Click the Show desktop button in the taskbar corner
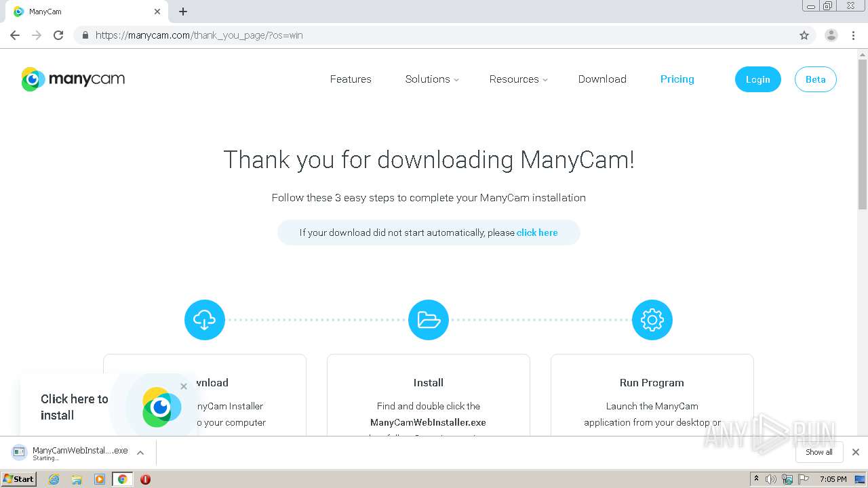This screenshot has height=488, width=868. click(x=861, y=479)
